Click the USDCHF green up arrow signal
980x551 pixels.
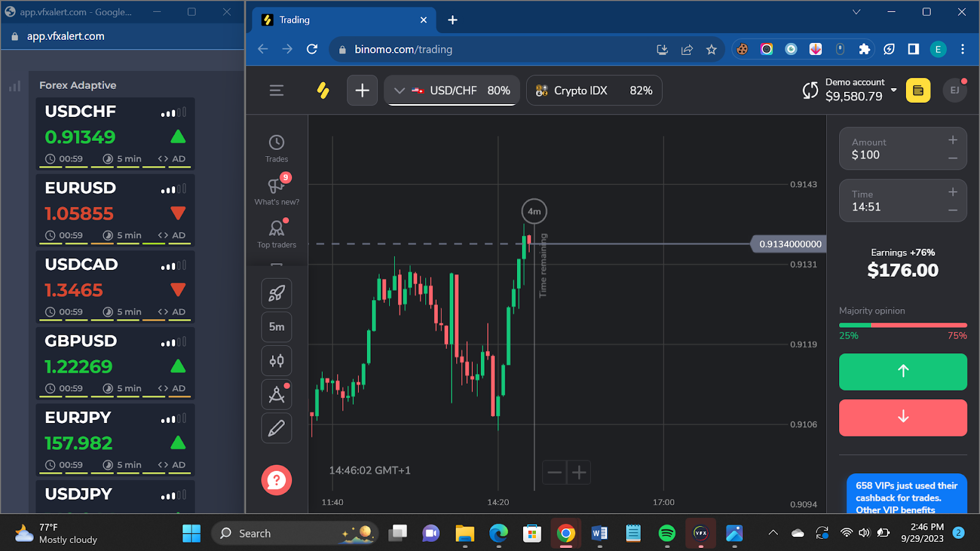[178, 137]
